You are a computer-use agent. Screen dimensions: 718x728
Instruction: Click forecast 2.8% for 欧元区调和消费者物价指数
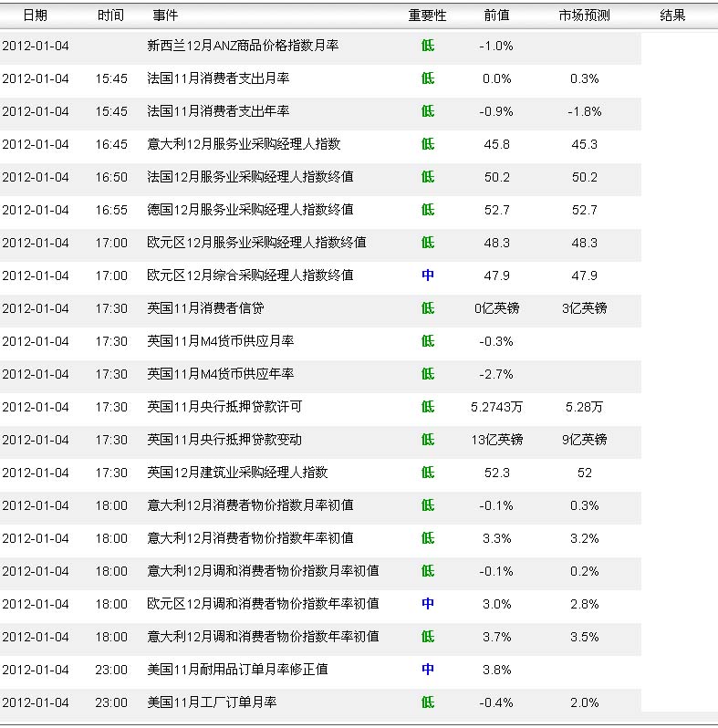[x=584, y=604]
